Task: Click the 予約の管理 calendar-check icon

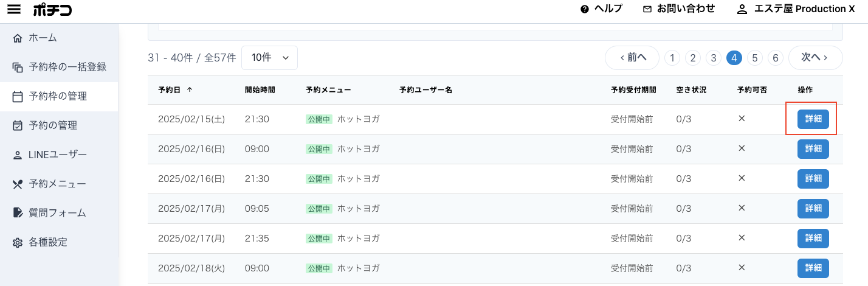Action: (18, 125)
